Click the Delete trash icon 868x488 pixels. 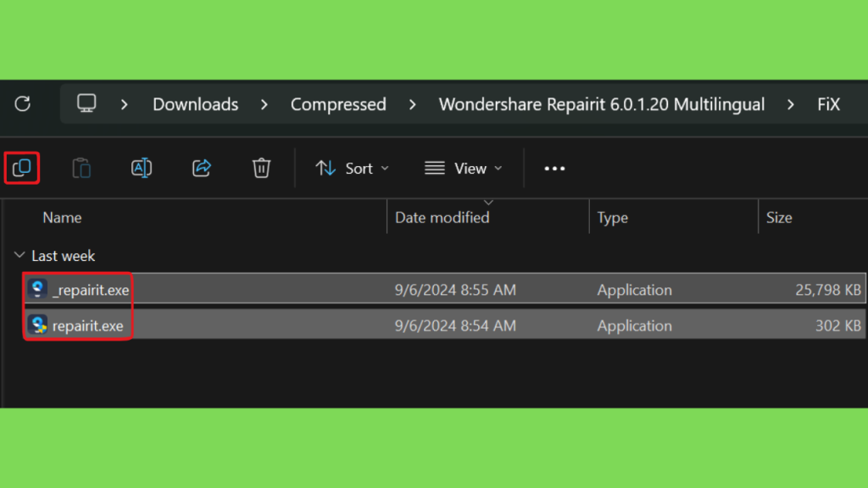click(261, 169)
